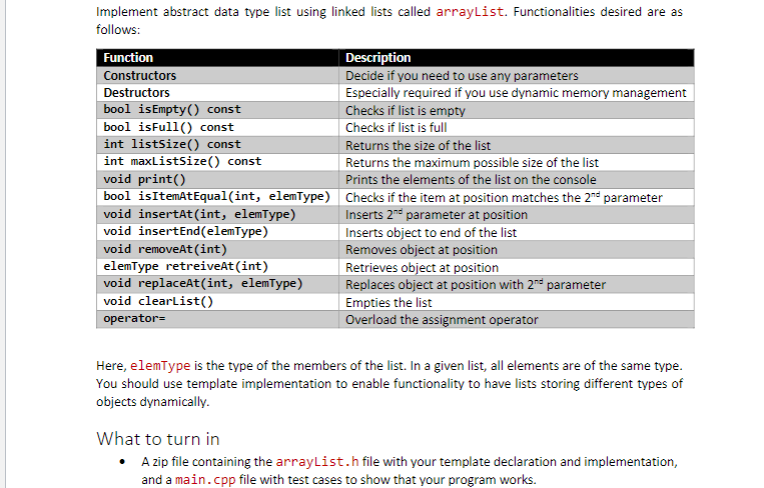Click 'Checks if list is full' description
The height and width of the screenshot is (488, 764).
click(396, 128)
